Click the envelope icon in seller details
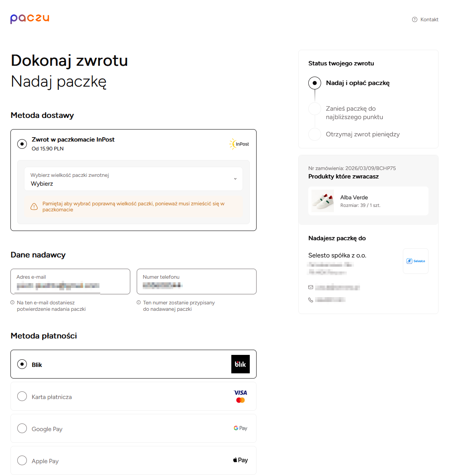Screen dimensions: 449x476 [x=311, y=287]
